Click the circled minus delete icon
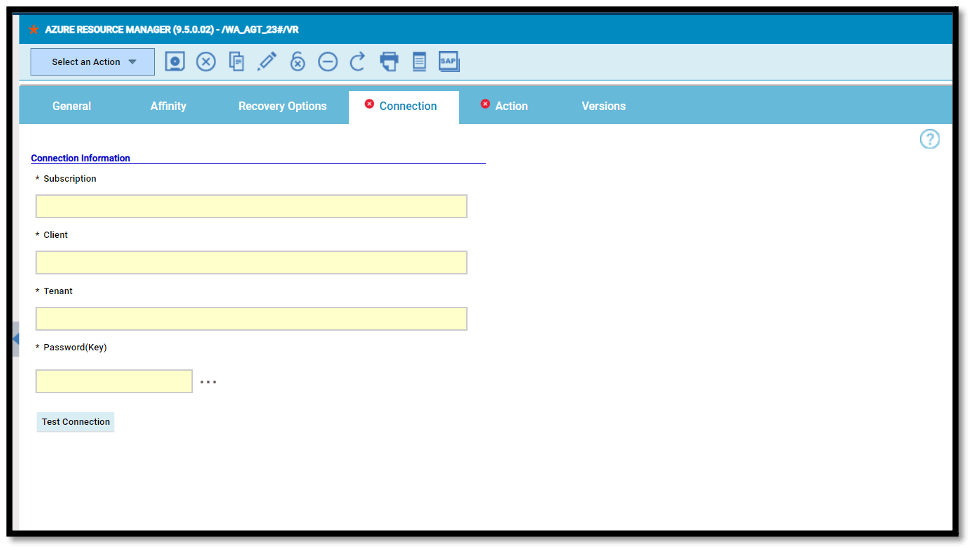 [328, 62]
